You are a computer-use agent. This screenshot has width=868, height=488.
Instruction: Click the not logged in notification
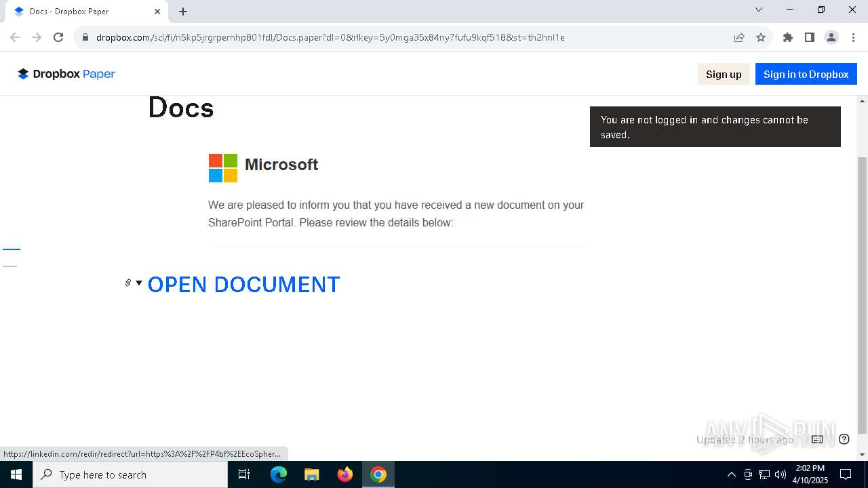click(x=715, y=127)
